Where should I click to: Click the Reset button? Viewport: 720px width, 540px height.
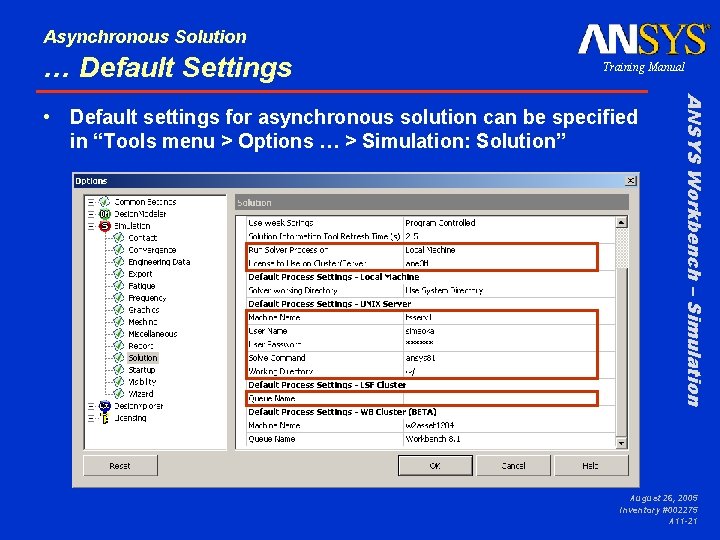(x=120, y=466)
